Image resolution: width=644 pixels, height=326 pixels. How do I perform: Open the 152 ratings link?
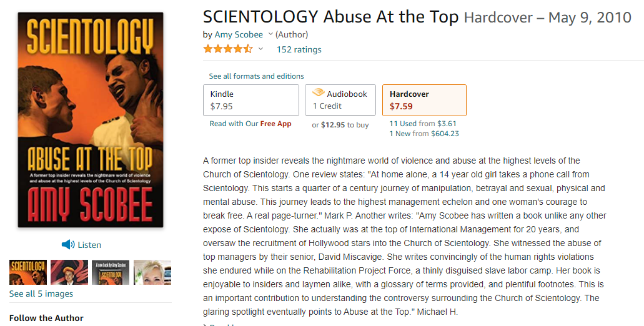click(x=299, y=49)
